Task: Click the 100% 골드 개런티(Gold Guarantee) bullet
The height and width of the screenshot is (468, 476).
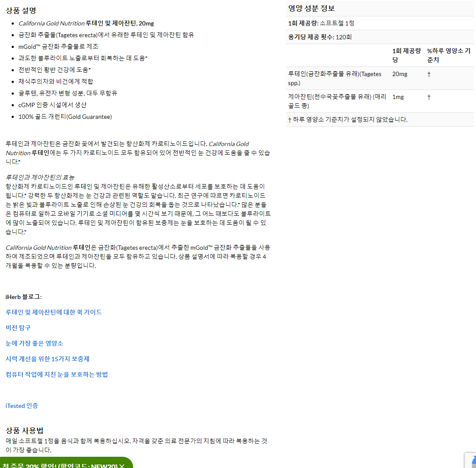Action: click(x=65, y=117)
